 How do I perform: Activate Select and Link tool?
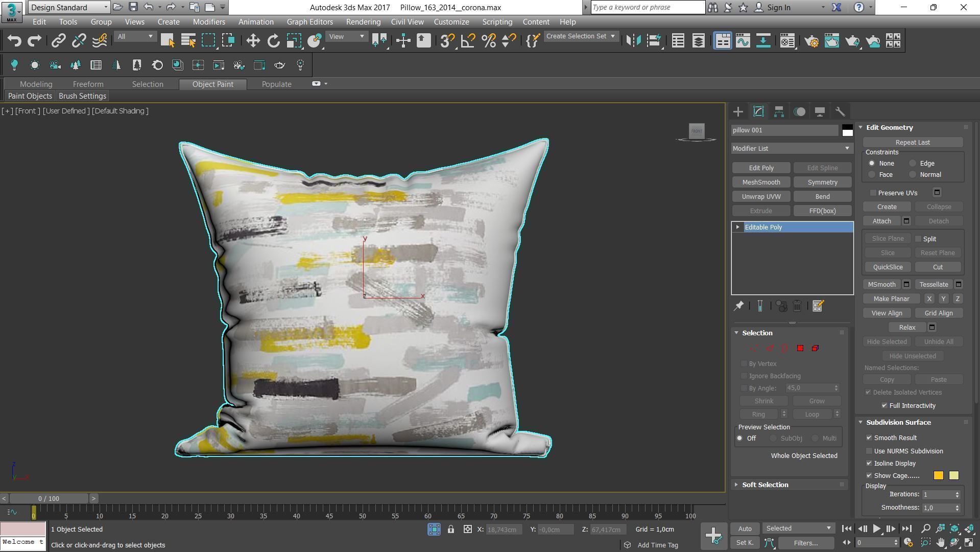(58, 41)
